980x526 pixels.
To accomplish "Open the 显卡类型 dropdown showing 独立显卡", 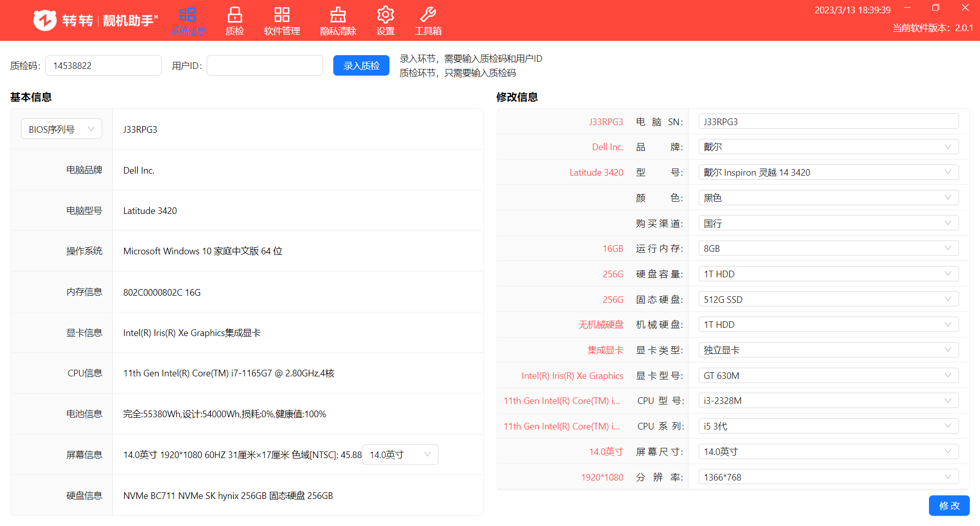I will tap(828, 350).
